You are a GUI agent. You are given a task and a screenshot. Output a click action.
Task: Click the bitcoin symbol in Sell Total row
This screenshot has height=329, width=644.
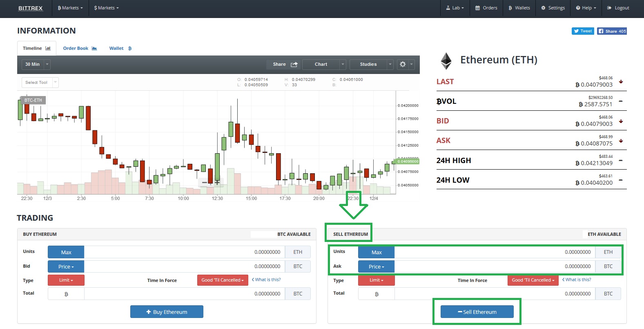(x=377, y=294)
